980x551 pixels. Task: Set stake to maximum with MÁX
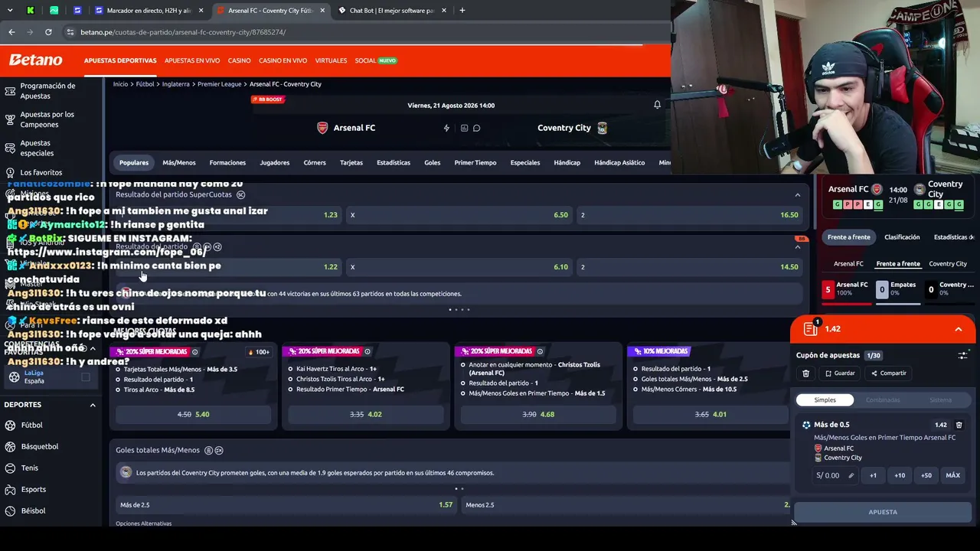click(x=953, y=475)
